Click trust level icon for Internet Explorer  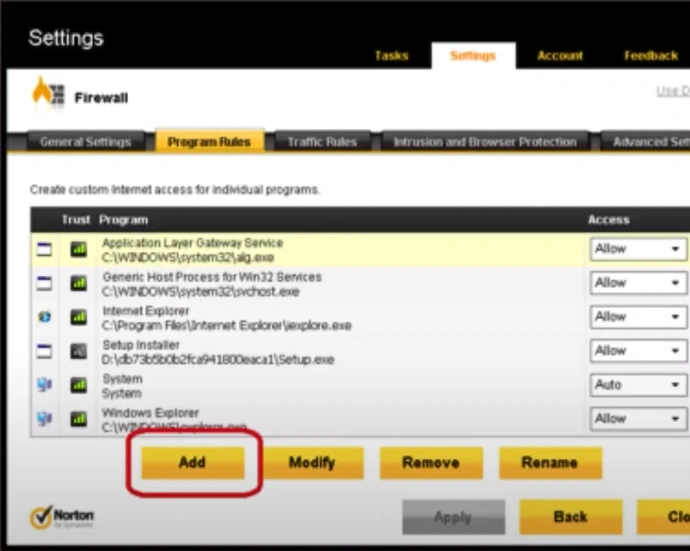79,317
